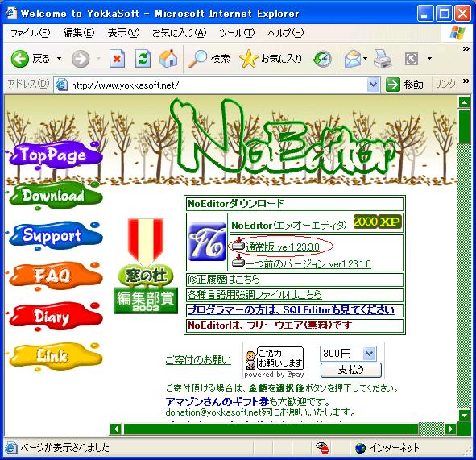Open the ツール(T) menu
This screenshot has width=476, height=460.
pos(237,32)
